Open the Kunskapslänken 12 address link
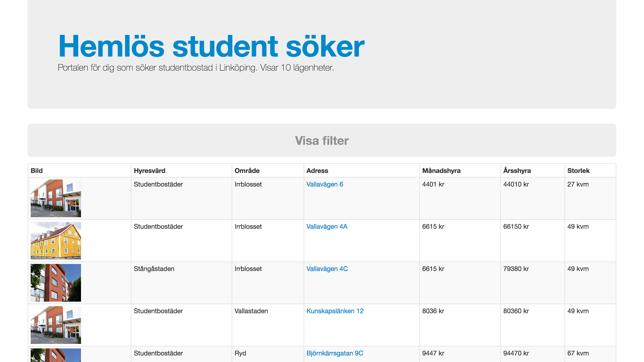 pos(335,311)
